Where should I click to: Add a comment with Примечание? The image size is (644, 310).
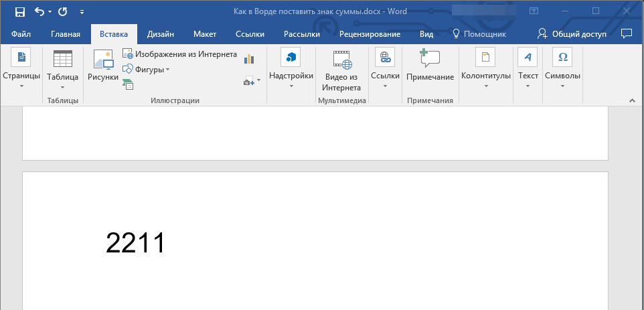click(430, 66)
